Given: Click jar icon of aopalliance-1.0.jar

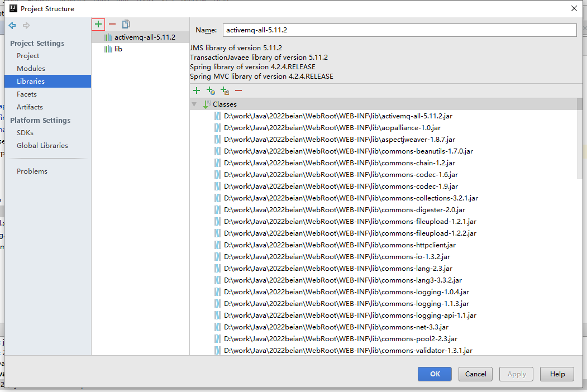Looking at the screenshot, I should pyautogui.click(x=217, y=128).
